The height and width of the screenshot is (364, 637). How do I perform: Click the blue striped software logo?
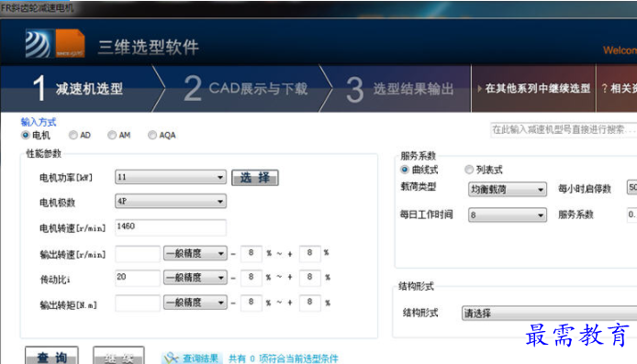[x=39, y=43]
